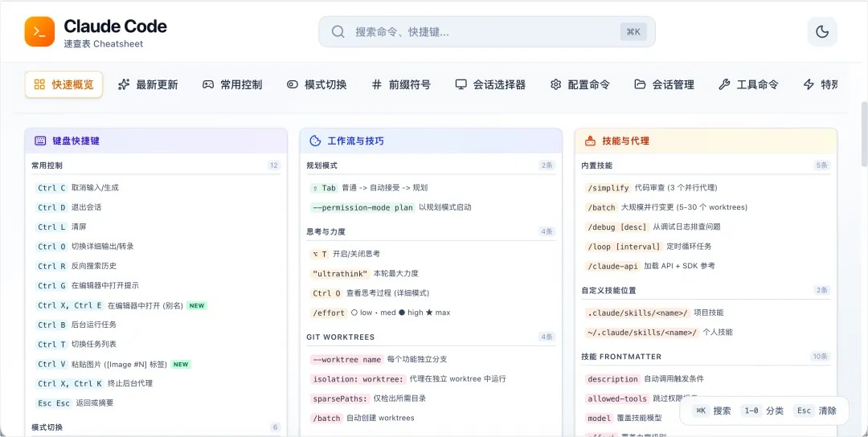This screenshot has height=437, width=868.
Task: Click the keyboard icon in 键盘快捷键 header
Action: tap(40, 141)
